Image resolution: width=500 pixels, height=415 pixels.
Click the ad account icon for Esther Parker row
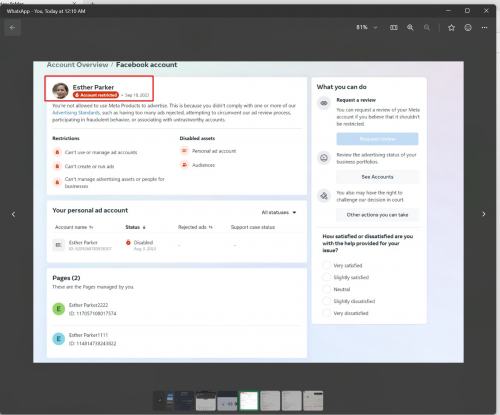click(59, 245)
